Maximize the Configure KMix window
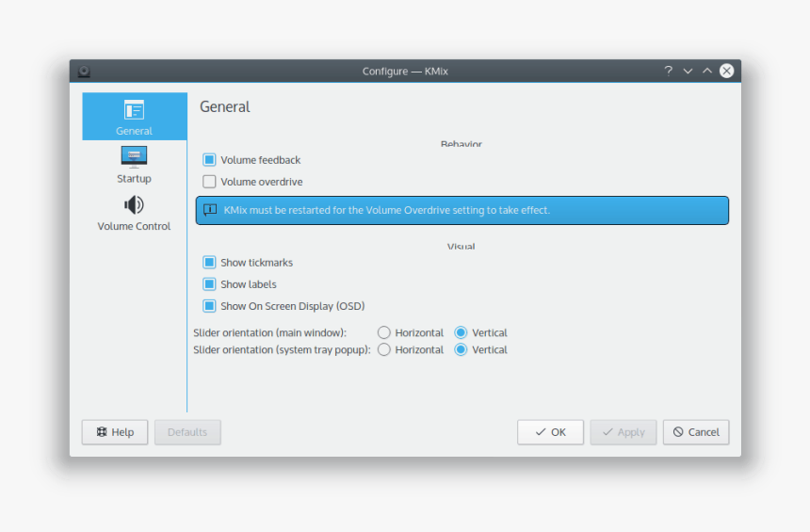This screenshot has width=810, height=532. point(707,71)
